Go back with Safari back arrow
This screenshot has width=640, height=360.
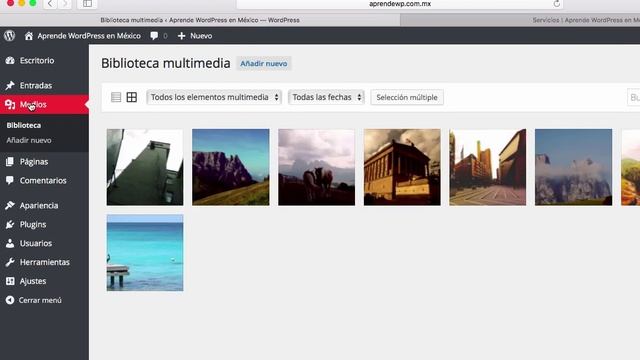click(x=50, y=4)
